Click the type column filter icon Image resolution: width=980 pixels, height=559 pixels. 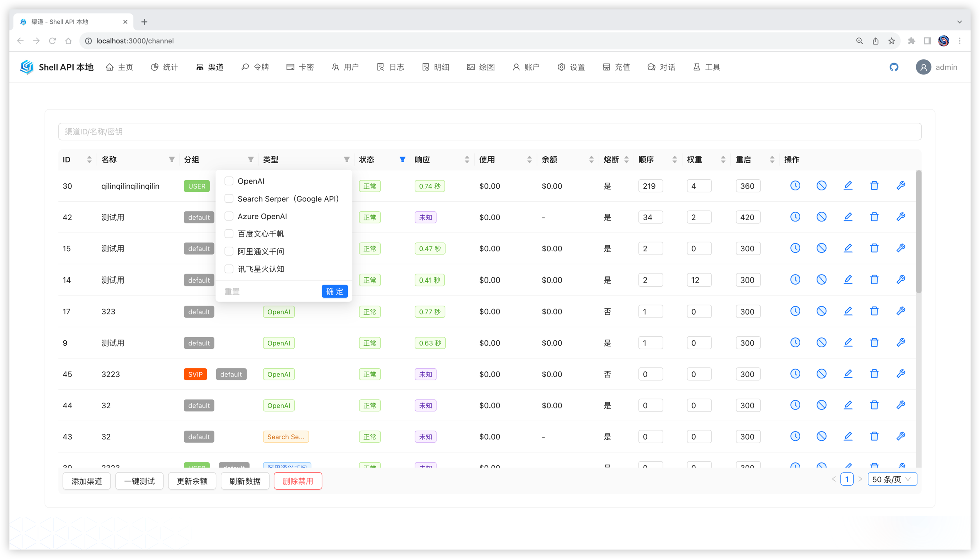346,160
